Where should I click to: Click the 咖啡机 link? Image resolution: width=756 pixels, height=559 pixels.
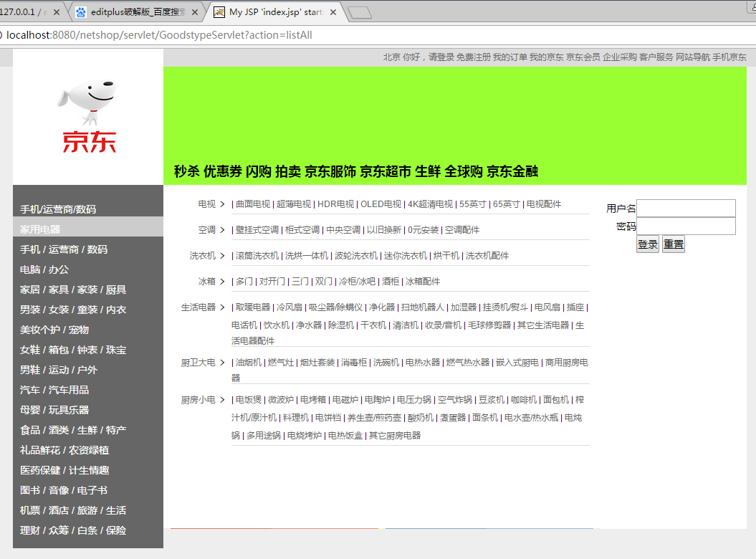click(x=524, y=400)
